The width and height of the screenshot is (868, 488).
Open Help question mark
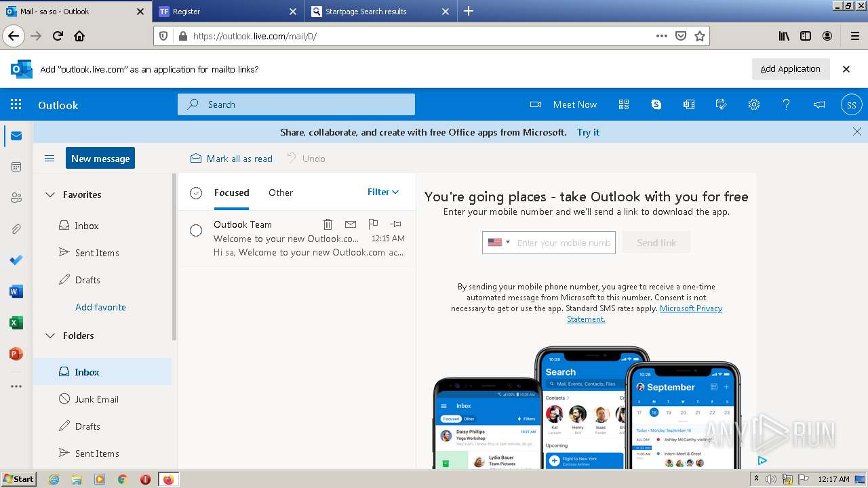coord(787,104)
